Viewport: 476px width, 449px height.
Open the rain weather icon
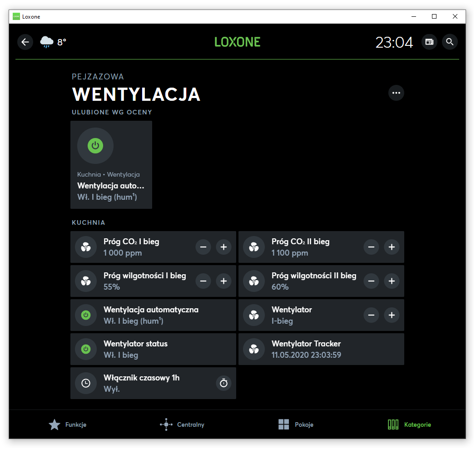47,42
